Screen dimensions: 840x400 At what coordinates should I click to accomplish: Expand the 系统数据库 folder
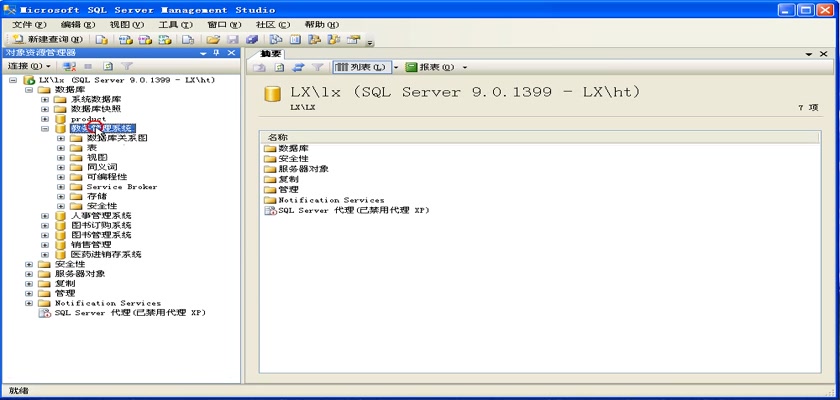tap(44, 100)
